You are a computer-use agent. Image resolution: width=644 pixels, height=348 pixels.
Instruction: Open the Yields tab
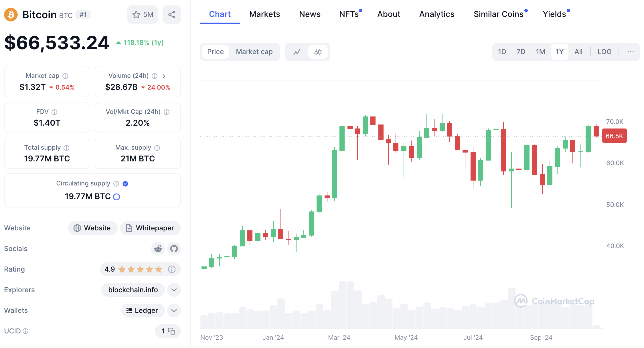[x=555, y=14]
